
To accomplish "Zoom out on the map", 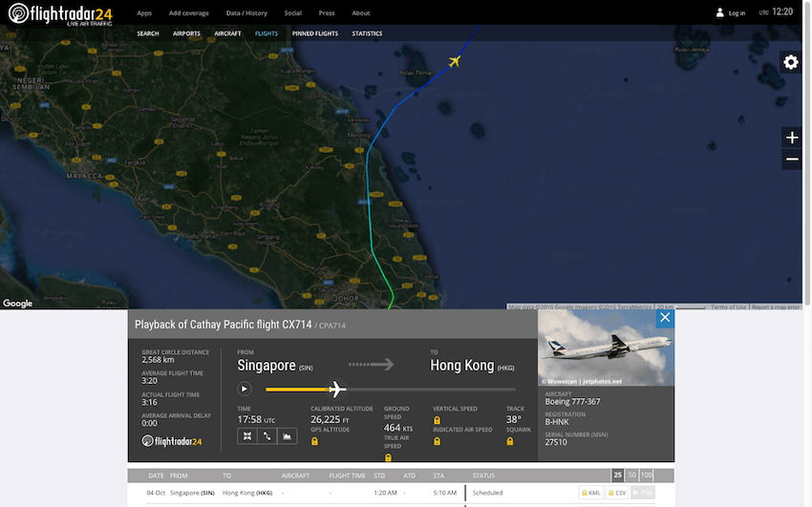I will [791, 159].
